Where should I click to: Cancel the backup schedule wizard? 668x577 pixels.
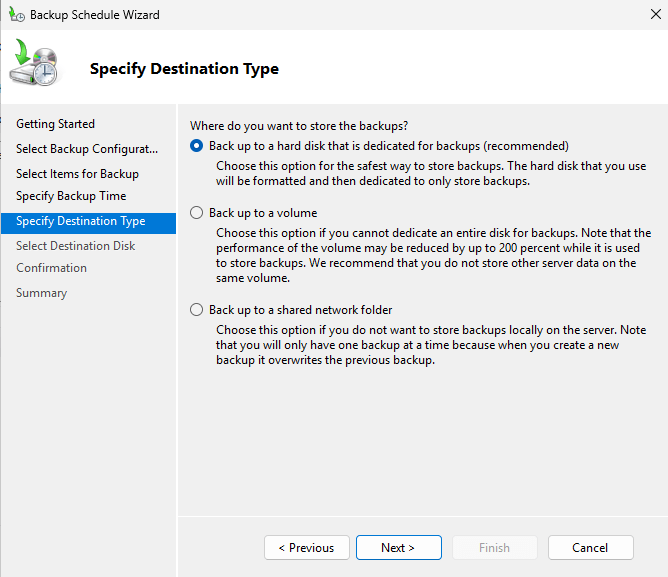(x=590, y=548)
